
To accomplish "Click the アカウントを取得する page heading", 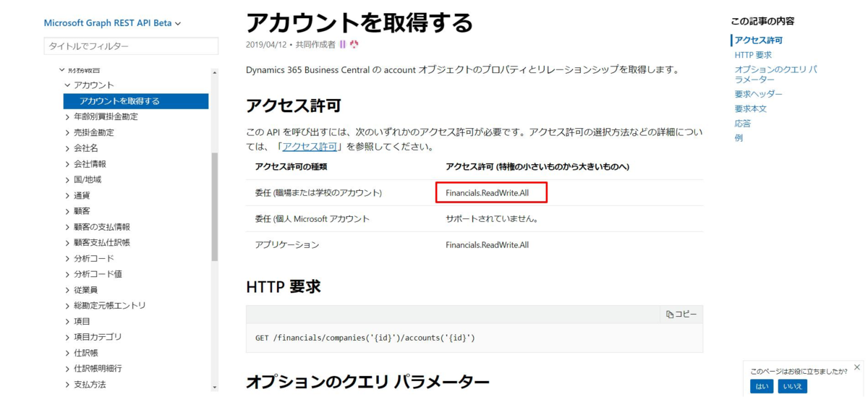I will tap(359, 22).
